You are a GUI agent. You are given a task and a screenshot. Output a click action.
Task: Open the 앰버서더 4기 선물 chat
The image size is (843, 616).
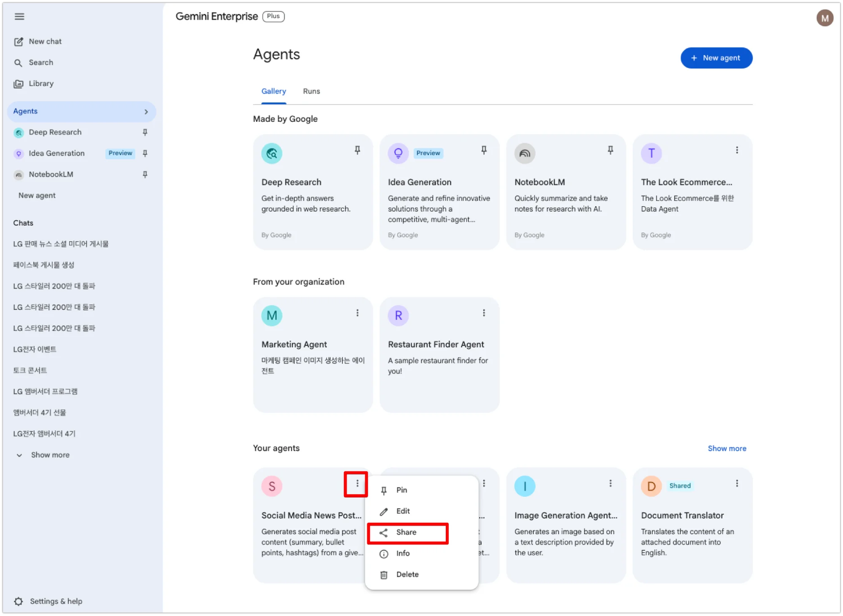click(39, 413)
